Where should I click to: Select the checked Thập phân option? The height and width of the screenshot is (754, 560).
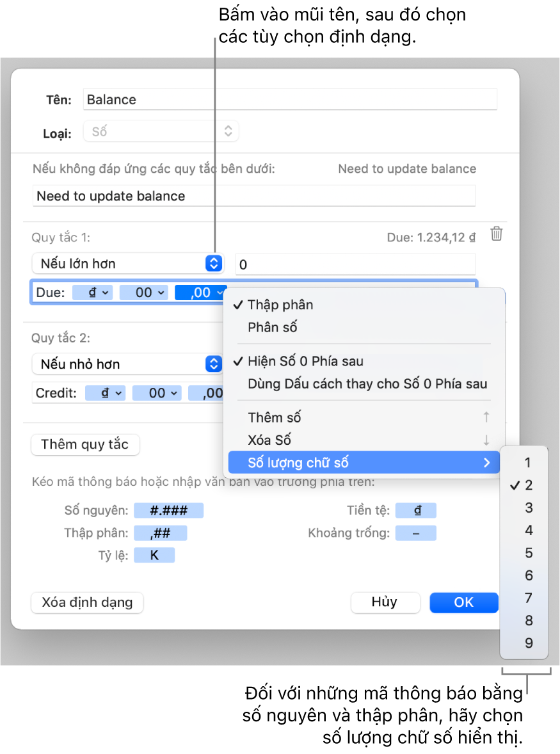click(x=280, y=305)
